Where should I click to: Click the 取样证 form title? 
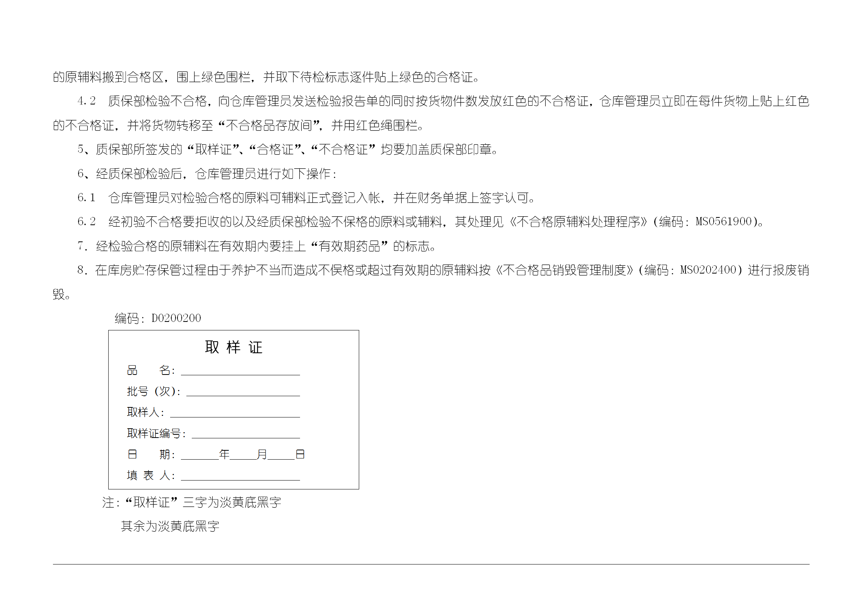click(234, 347)
